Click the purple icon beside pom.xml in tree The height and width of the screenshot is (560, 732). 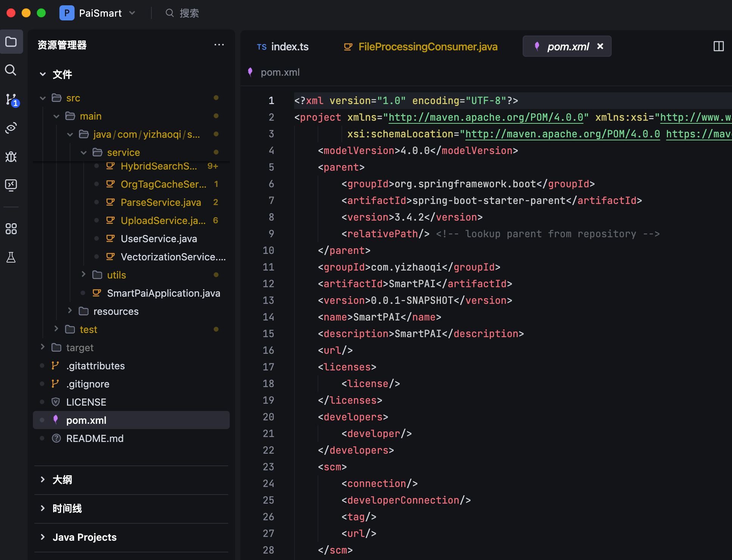(x=56, y=419)
